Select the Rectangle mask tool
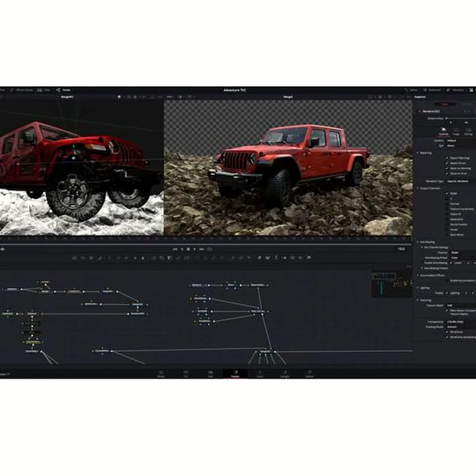Screen dimensions: 476x476 (x=197, y=258)
